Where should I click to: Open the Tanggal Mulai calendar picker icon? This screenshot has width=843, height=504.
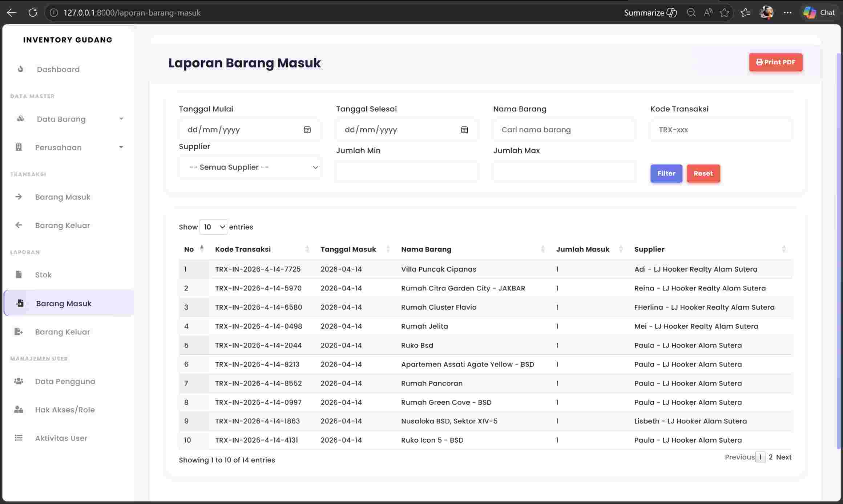(307, 130)
